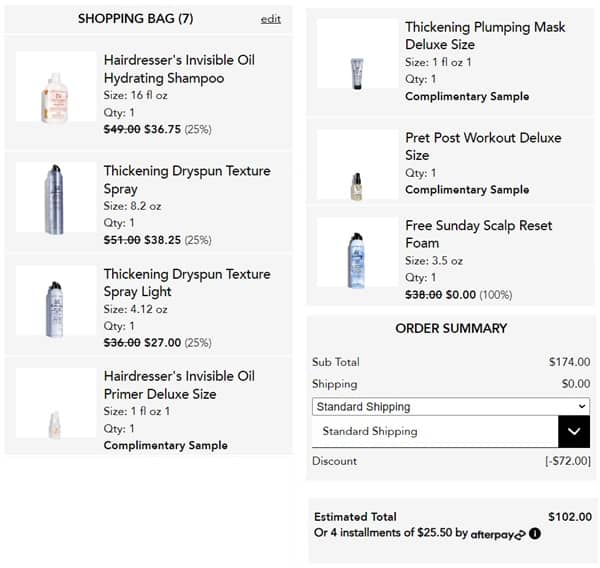Open Thickening Plumping Mask Deluxe Size title
This screenshot has height=568, width=600.
point(485,36)
